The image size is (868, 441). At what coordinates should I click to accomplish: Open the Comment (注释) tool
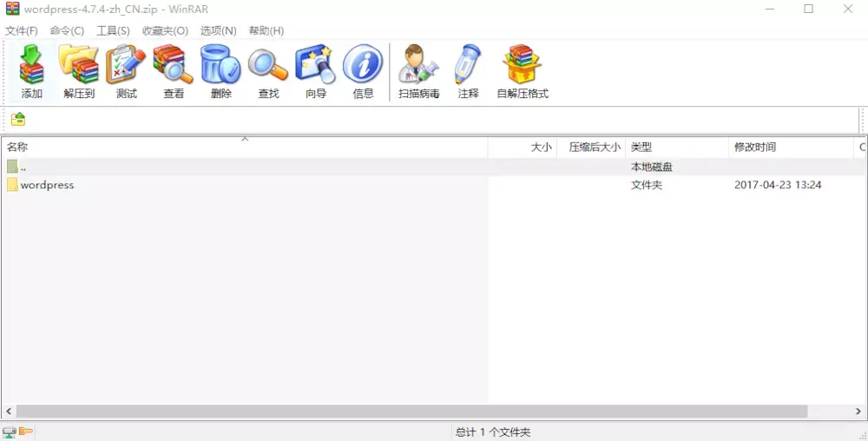[469, 72]
